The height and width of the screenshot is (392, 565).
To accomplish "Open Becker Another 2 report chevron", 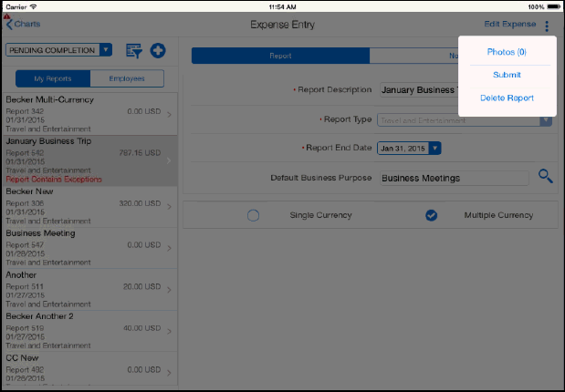I will coord(169,331).
